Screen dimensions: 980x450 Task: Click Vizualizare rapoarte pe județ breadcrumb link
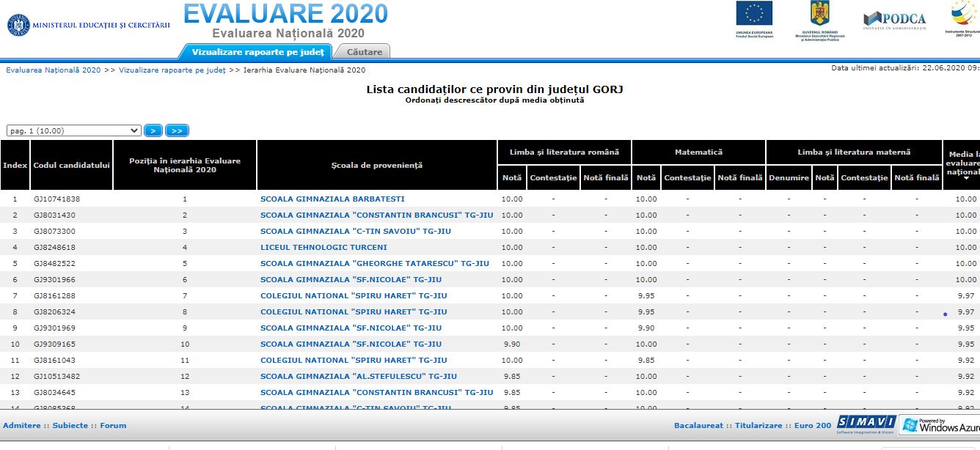click(172, 70)
